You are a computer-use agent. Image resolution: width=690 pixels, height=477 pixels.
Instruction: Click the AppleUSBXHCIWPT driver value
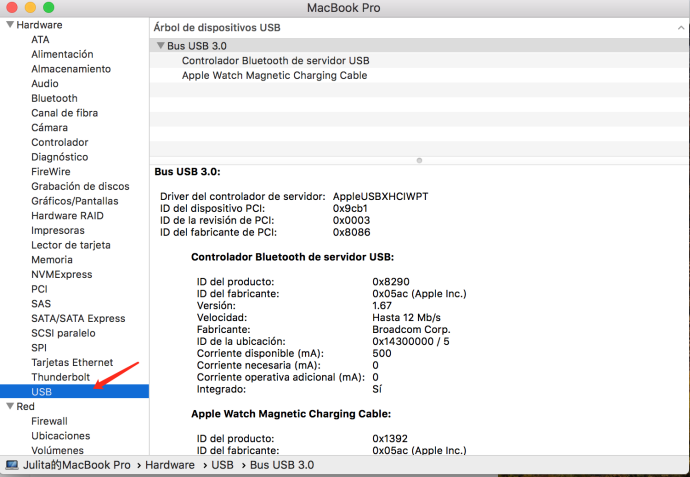click(380, 196)
